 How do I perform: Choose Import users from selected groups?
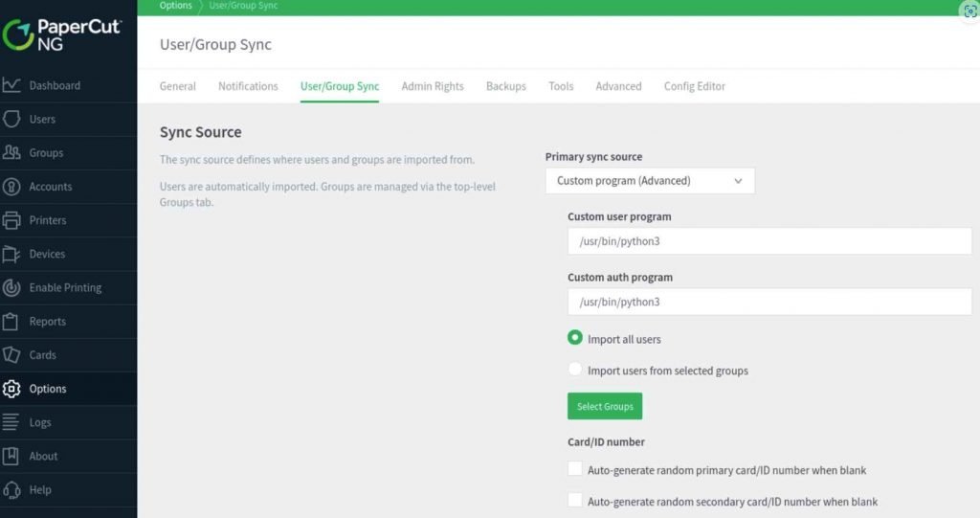pos(575,369)
